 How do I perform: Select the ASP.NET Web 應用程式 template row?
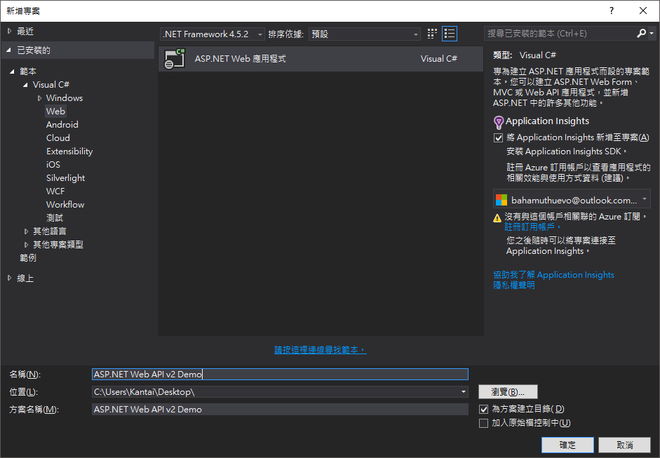pyautogui.click(x=321, y=59)
